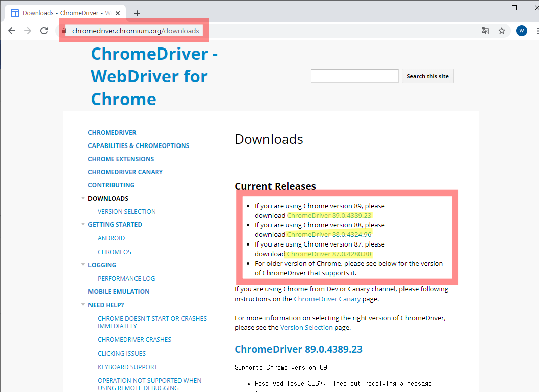Open NEED HELP? sidebar link

106,305
